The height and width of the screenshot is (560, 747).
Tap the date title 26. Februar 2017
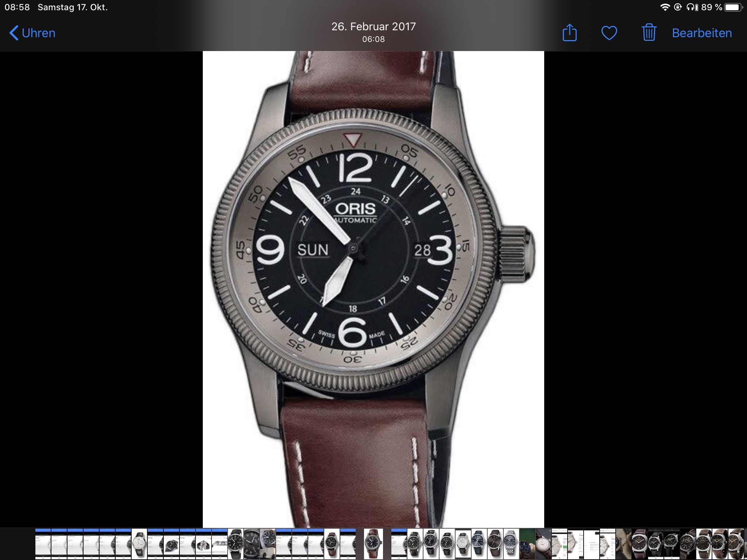pos(373,27)
